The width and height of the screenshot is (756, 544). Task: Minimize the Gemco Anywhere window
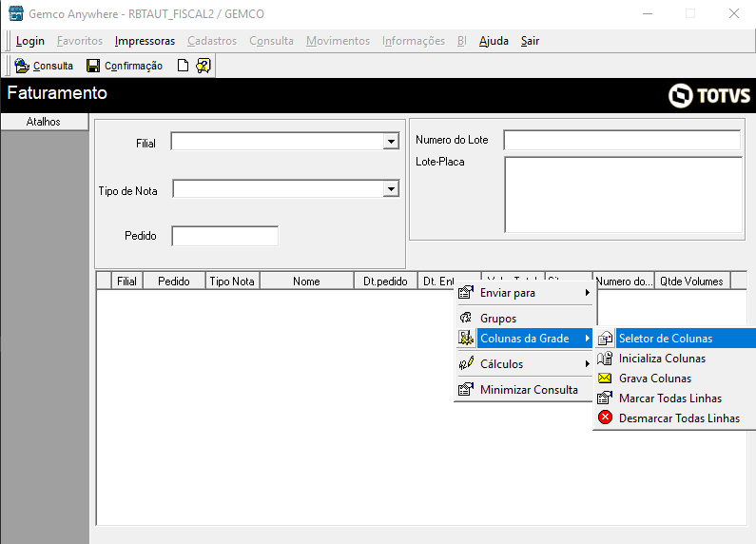point(648,13)
